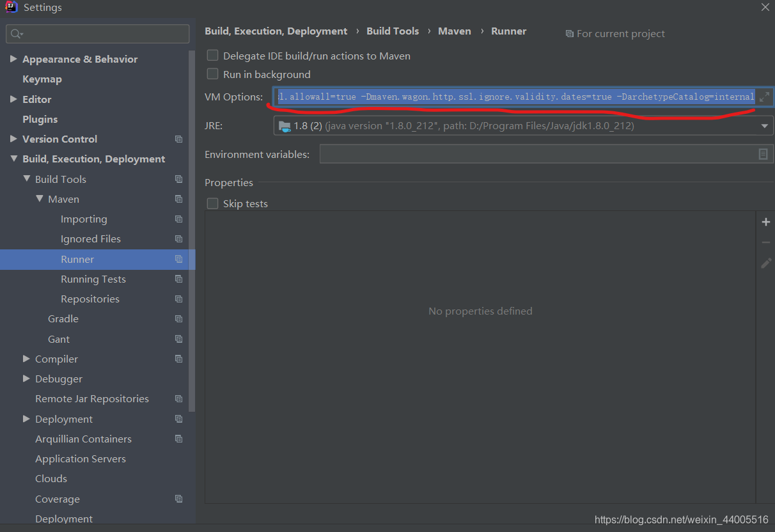Open Application Servers settings

(81, 458)
